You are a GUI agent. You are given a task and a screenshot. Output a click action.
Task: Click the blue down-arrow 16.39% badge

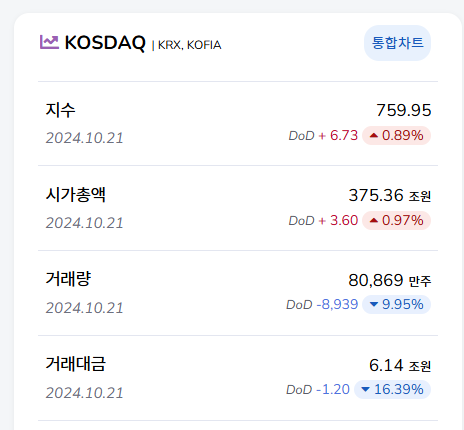[x=392, y=390]
